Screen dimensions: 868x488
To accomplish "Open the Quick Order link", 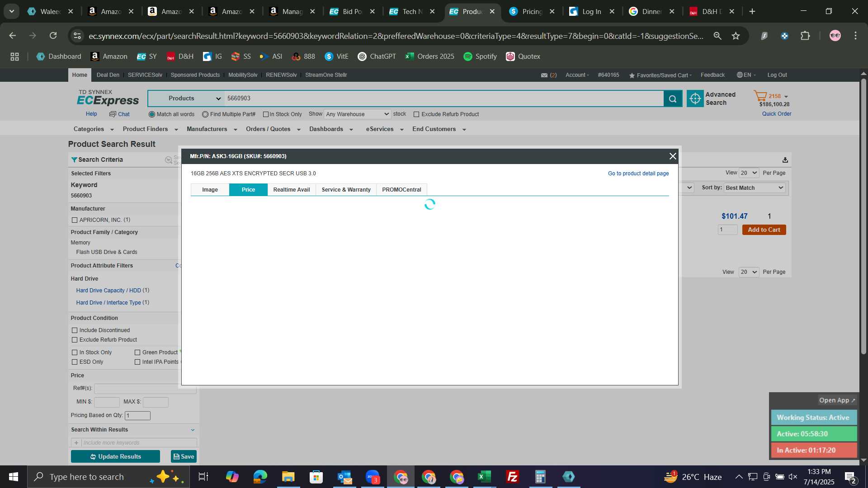I will pos(777,114).
